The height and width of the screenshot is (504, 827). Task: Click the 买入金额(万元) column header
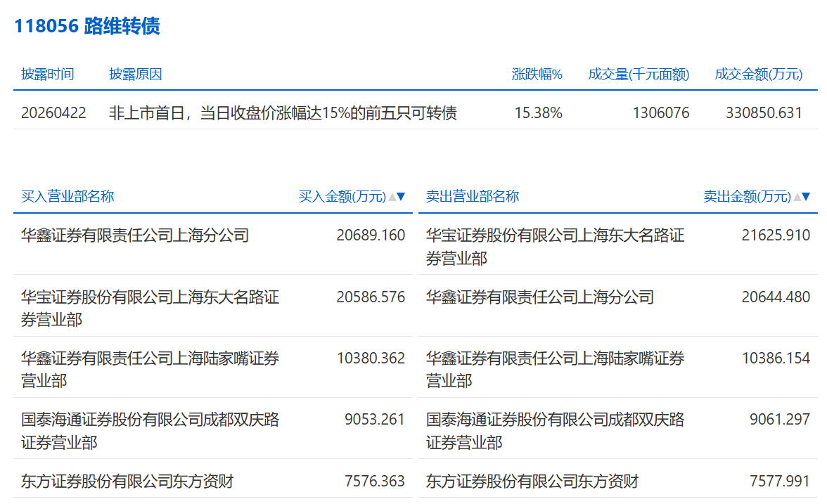point(342,197)
